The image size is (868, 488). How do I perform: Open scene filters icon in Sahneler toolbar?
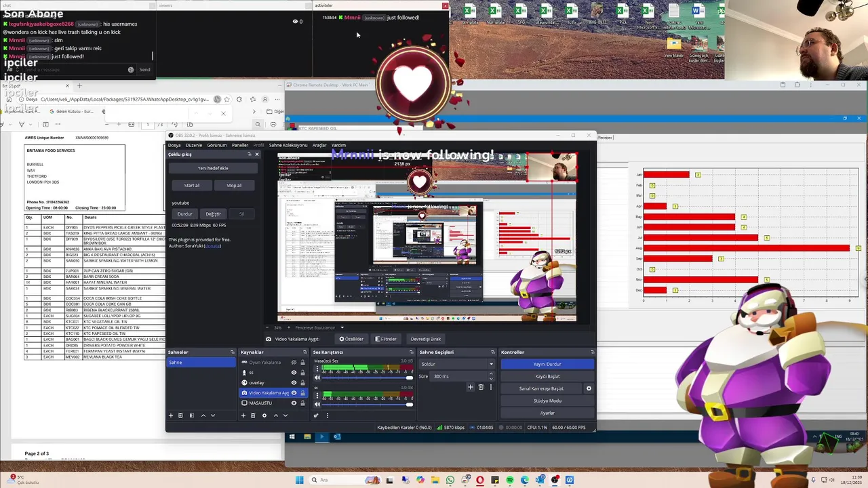click(191, 415)
